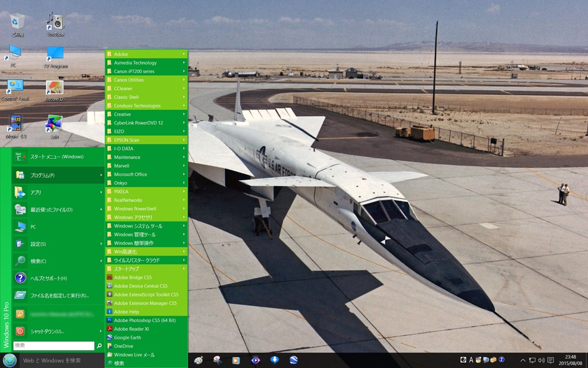Open the Classic Shell folder entry

click(146, 97)
